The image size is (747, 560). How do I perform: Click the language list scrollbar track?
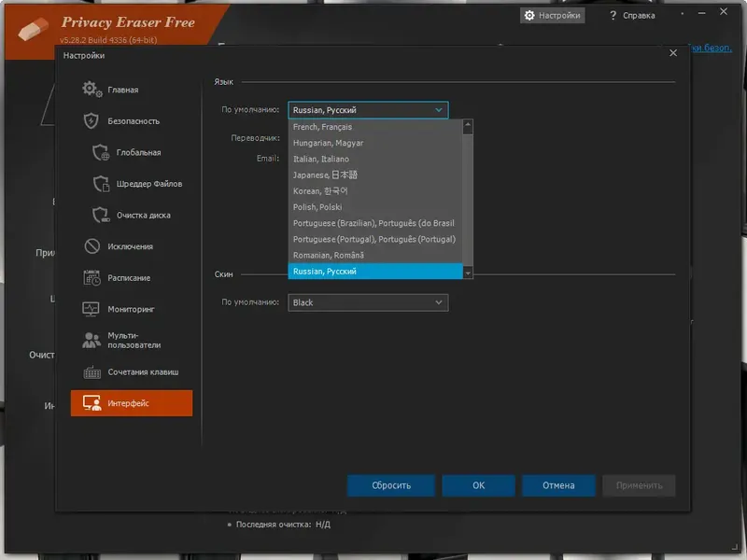pyautogui.click(x=468, y=200)
